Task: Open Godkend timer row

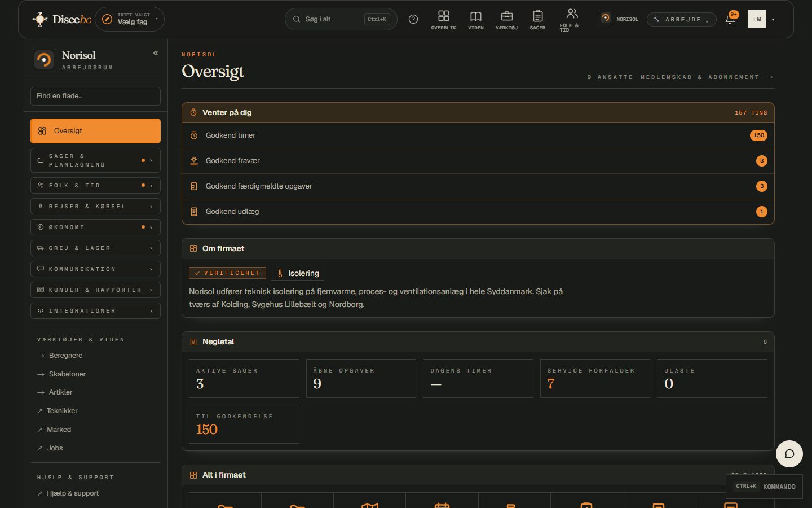Action: click(478, 135)
